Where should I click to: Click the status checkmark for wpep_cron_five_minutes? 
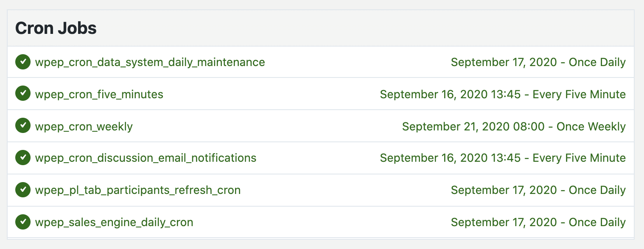click(x=23, y=94)
